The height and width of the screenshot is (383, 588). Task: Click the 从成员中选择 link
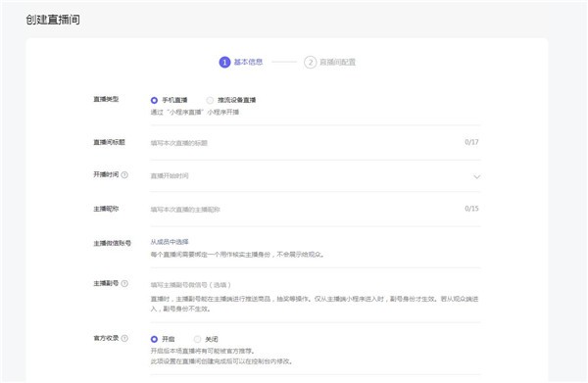[170, 242]
